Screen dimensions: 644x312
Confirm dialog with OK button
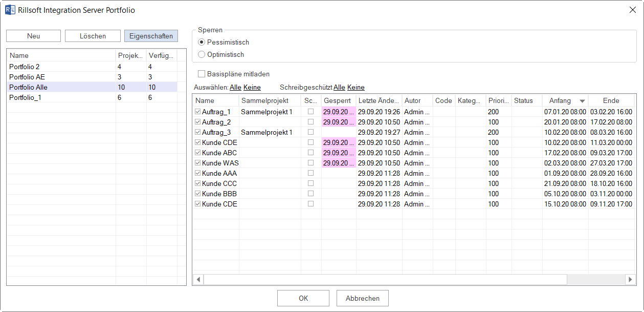click(x=303, y=298)
